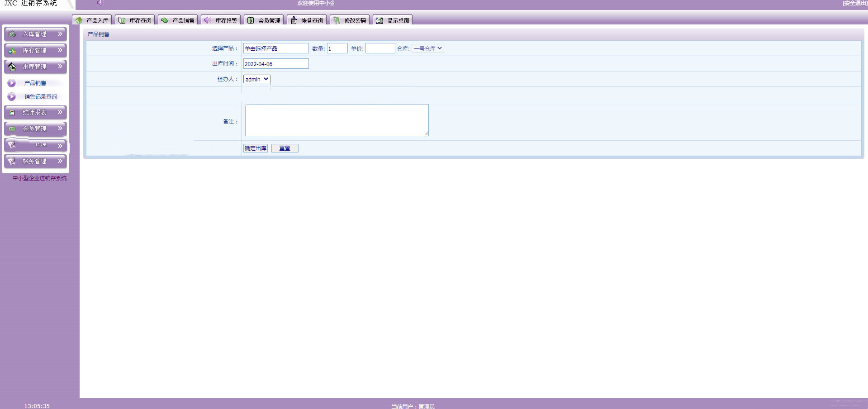Click inside the 备注 textarea
This screenshot has width=868, height=409.
click(x=337, y=120)
